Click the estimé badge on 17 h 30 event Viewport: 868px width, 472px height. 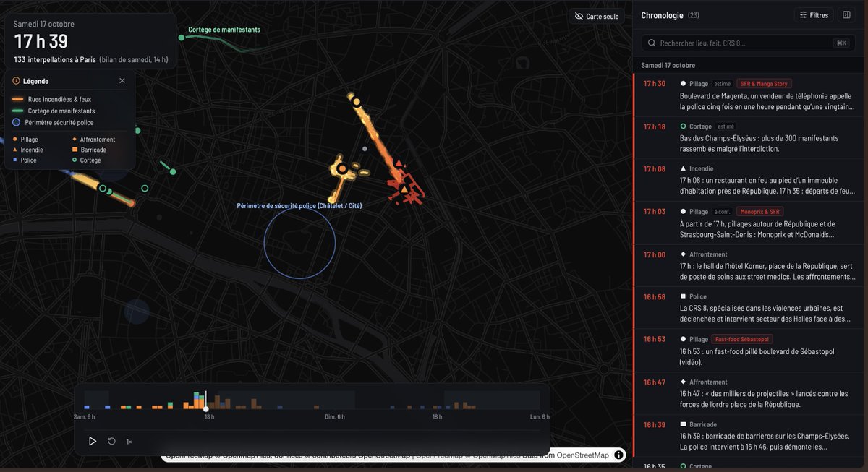(722, 84)
